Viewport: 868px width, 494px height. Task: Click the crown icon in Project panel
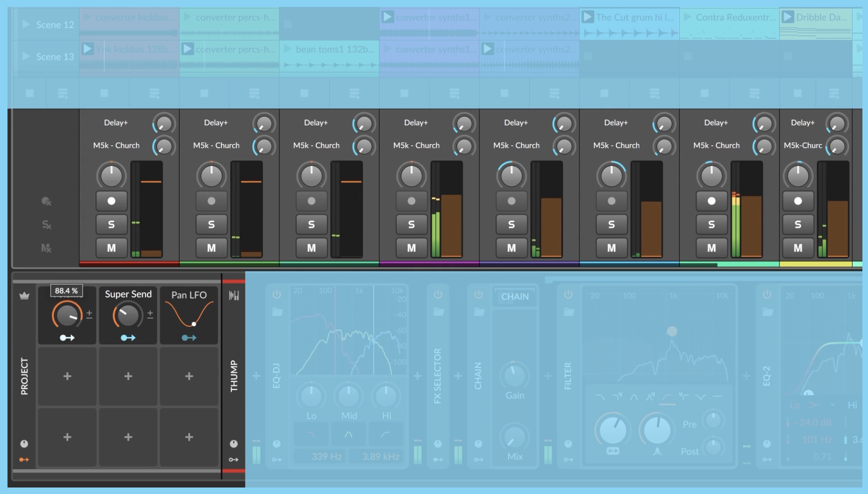click(24, 296)
